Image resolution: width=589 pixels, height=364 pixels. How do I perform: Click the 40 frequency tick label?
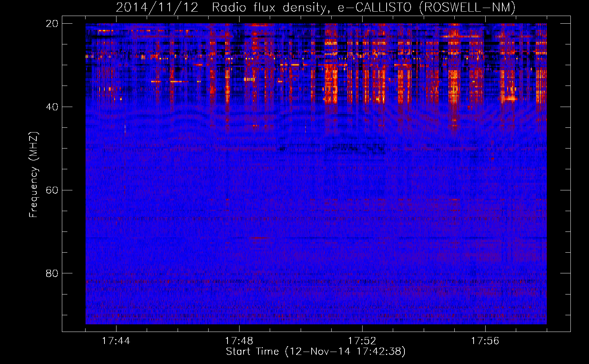(x=52, y=107)
